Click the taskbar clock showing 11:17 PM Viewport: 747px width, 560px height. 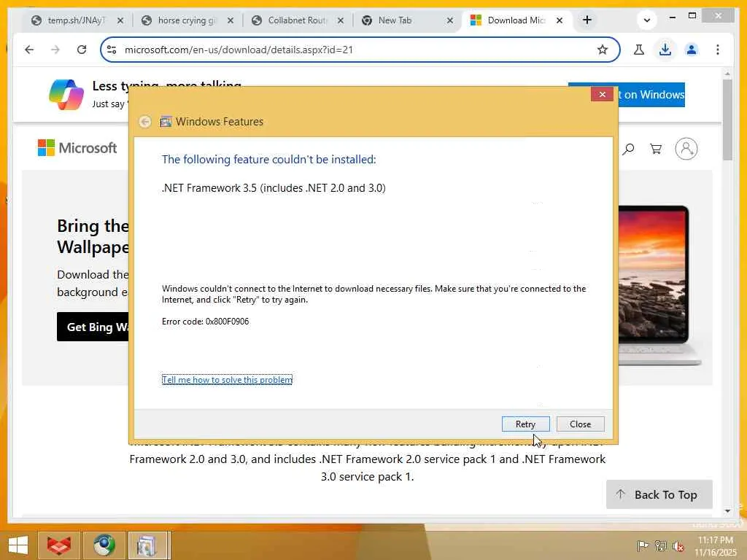click(x=715, y=546)
